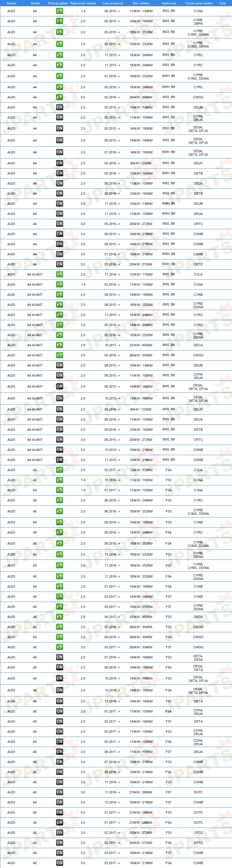Click 2.9 capacity in A4 AVANT row

tap(83, 345)
